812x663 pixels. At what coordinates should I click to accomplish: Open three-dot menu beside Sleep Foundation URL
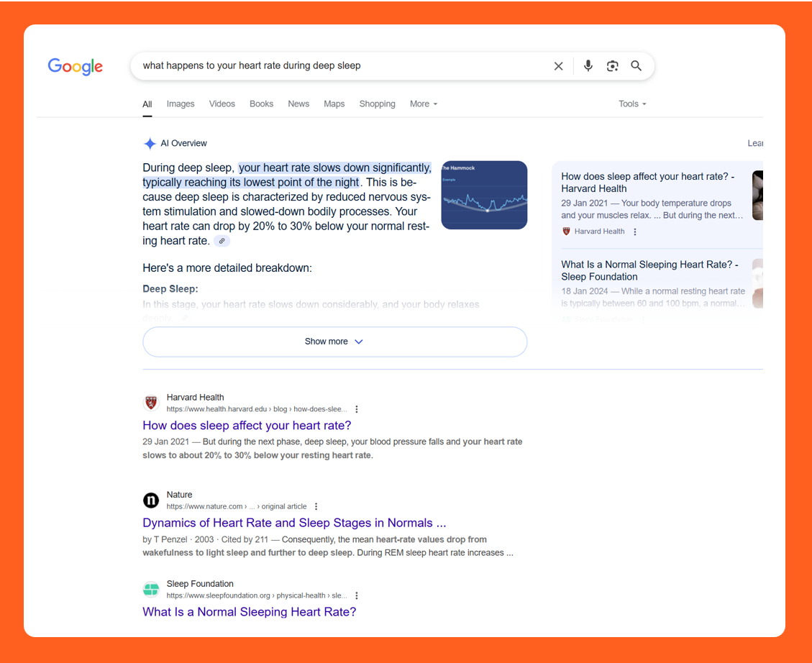356,595
